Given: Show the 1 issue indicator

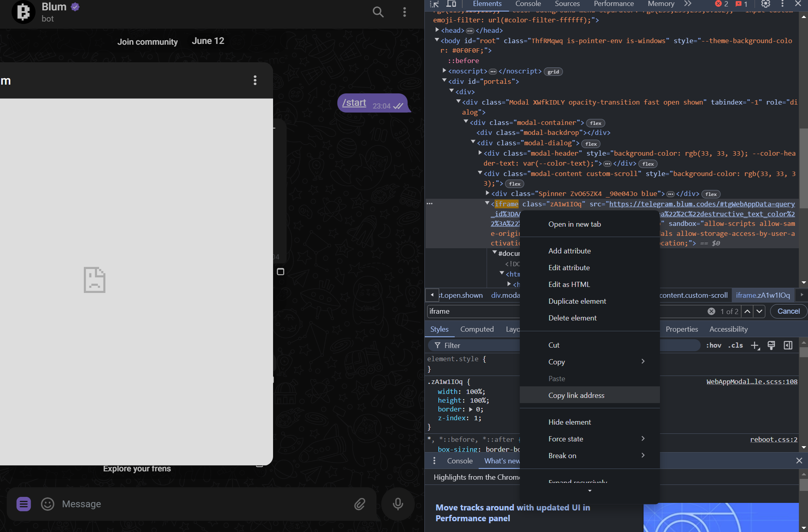Looking at the screenshot, I should point(741,4).
